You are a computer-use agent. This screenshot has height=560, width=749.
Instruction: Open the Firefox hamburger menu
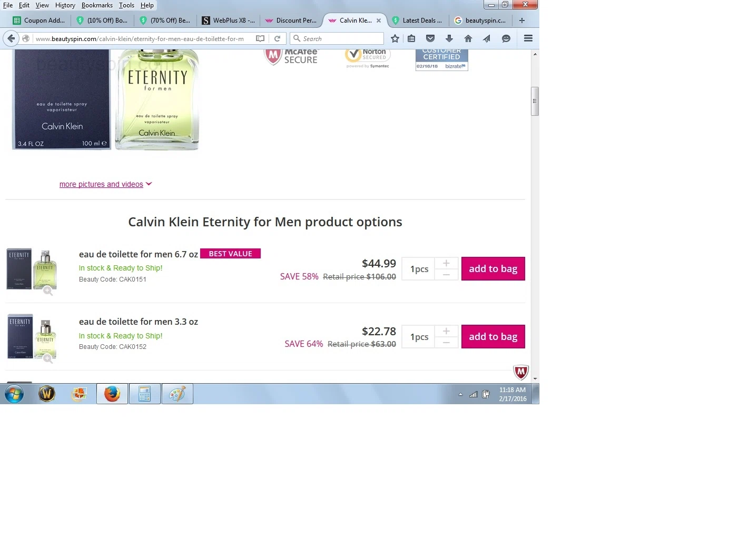[528, 38]
